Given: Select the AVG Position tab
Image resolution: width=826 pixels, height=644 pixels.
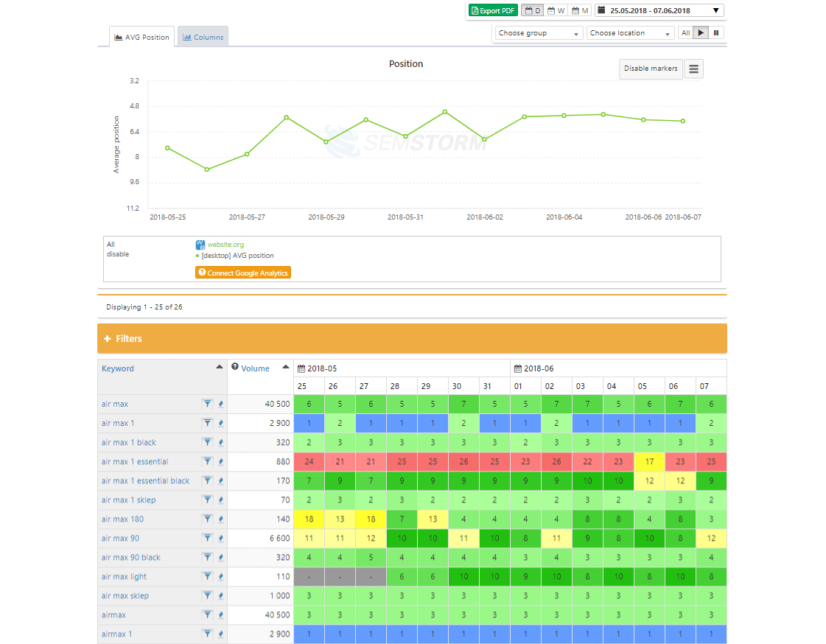Looking at the screenshot, I should pos(142,37).
